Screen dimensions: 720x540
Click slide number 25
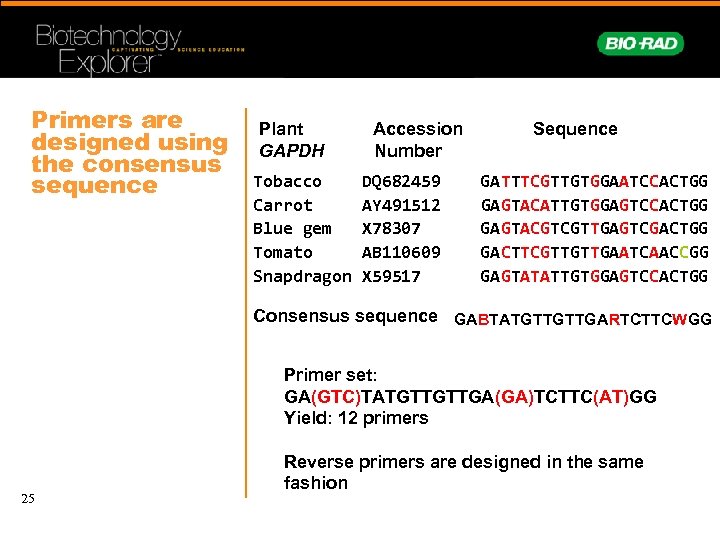click(x=28, y=498)
